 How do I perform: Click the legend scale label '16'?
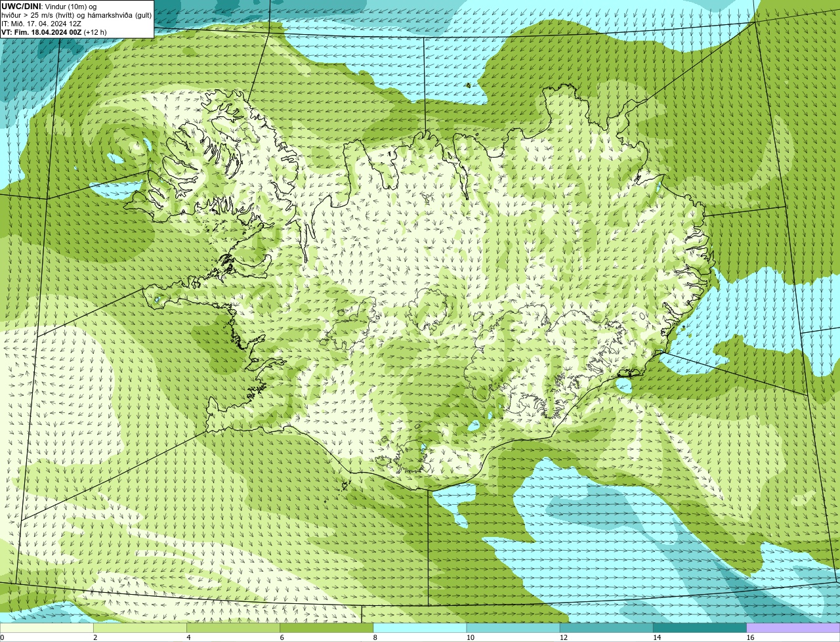[750, 637]
